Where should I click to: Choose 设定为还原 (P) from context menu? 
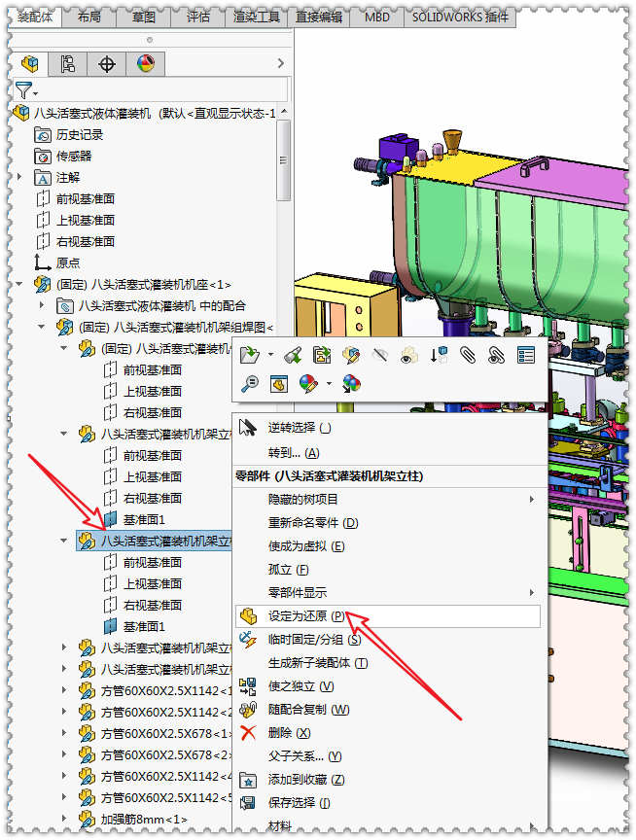point(305,616)
